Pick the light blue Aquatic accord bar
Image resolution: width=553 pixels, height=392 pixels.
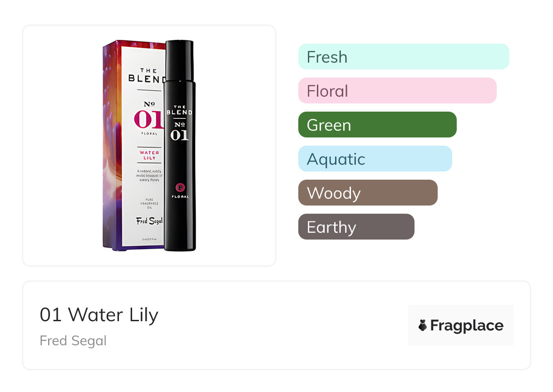[375, 159]
